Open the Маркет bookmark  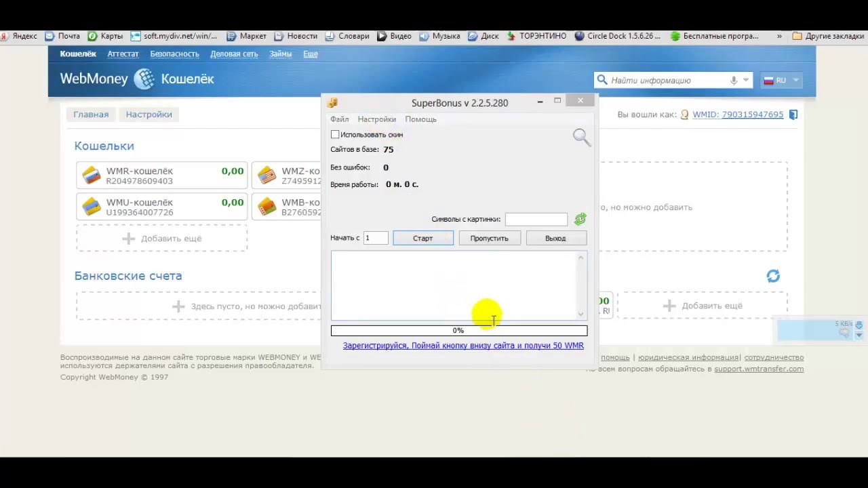point(247,36)
